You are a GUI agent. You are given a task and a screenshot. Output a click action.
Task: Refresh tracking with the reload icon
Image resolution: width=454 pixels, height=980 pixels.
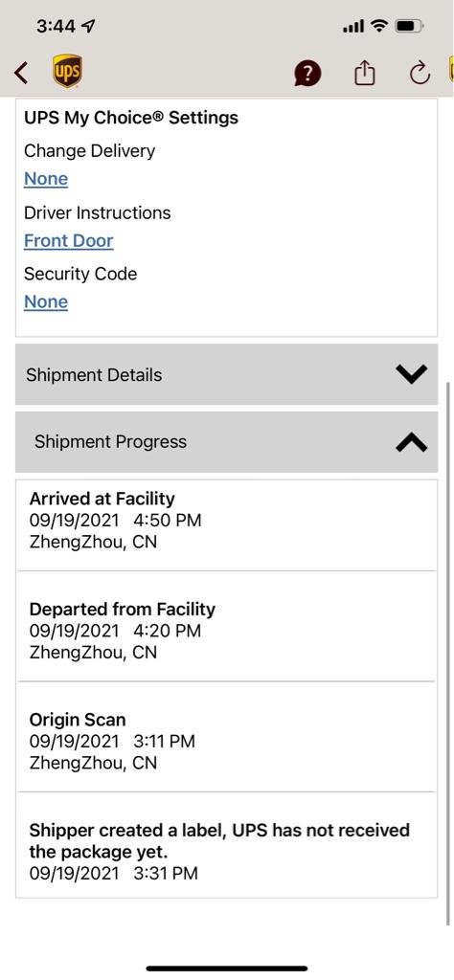tap(420, 73)
